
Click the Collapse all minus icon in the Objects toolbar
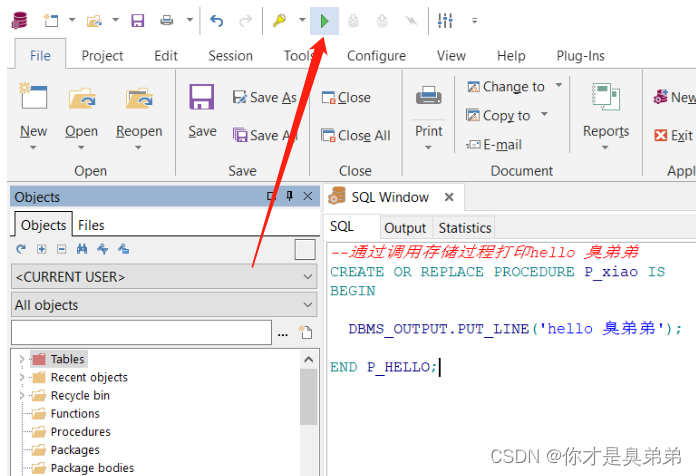tap(62, 249)
